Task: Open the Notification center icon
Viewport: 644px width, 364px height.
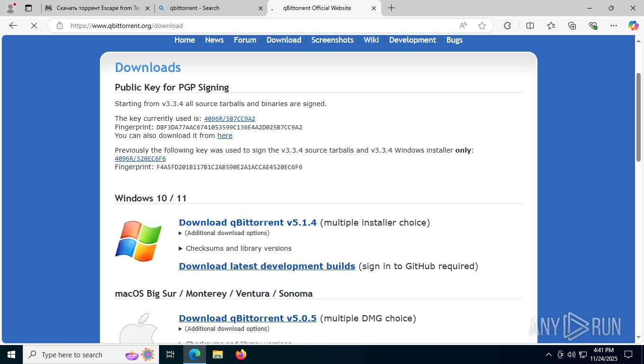Action: click(628, 355)
